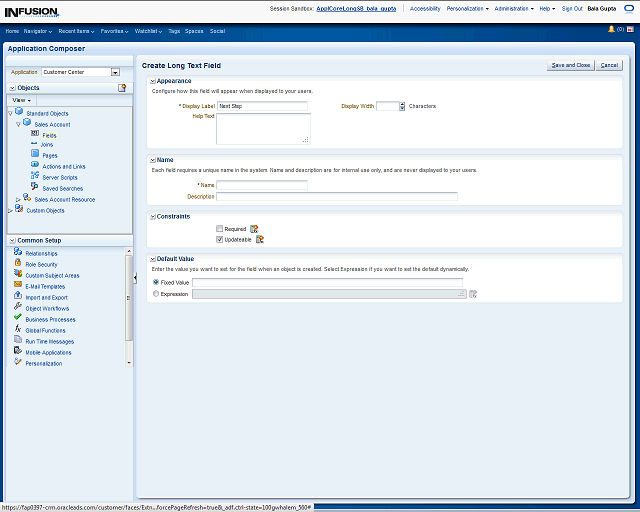Click the Business Processes checkmark icon
640x512 pixels.
pyautogui.click(x=18, y=319)
